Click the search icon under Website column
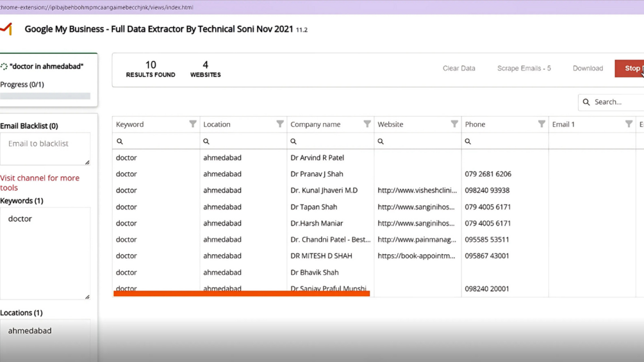The height and width of the screenshot is (362, 644). tap(381, 141)
